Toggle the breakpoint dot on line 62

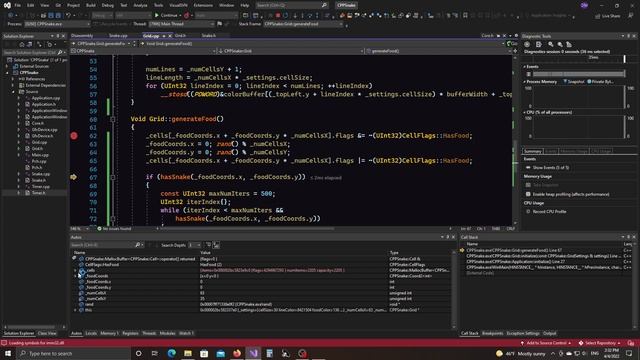[74, 136]
